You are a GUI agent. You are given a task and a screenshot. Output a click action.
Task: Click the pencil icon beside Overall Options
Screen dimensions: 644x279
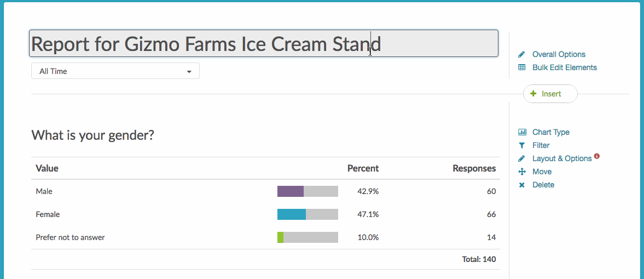click(521, 54)
